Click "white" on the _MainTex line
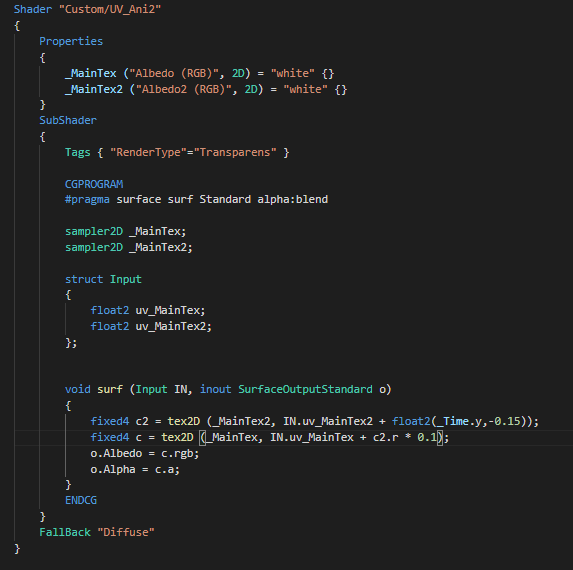573x570 pixels. coord(292,73)
